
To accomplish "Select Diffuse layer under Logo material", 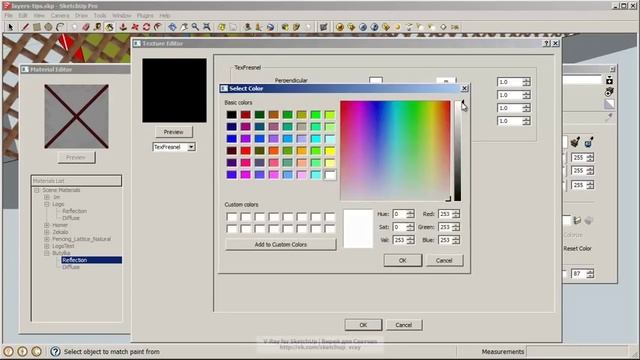I will click(x=71, y=218).
